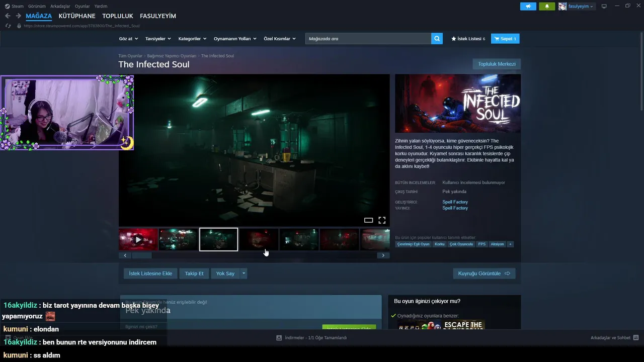
Task: Focus the Mağazada ara search field
Action: tap(368, 39)
